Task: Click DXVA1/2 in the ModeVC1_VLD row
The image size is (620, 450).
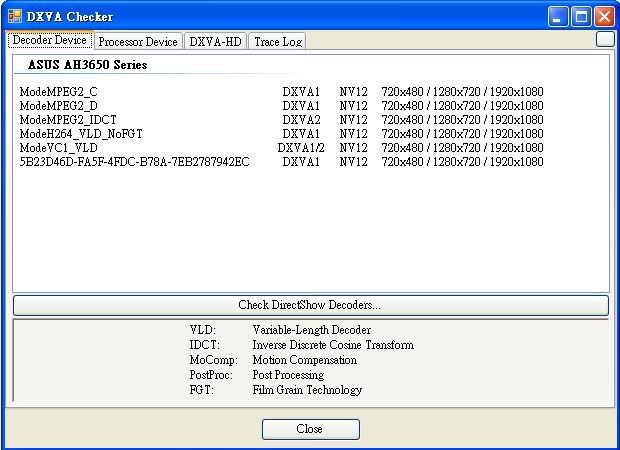Action: 301,147
